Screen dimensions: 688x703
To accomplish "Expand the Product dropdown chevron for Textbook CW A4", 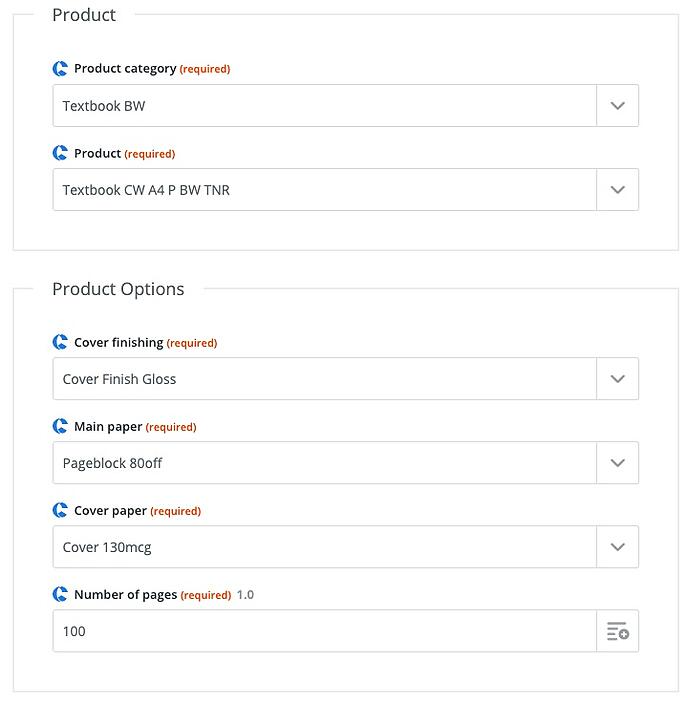I will coord(618,190).
